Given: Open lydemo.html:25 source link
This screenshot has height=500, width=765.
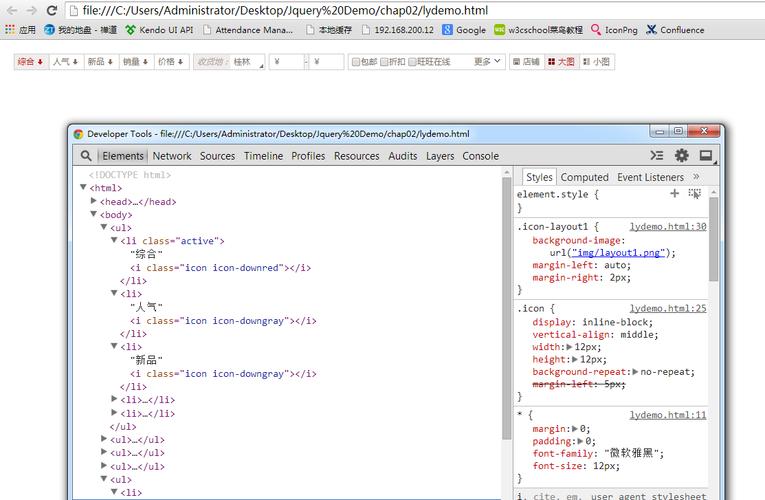Looking at the screenshot, I should pyautogui.click(x=668, y=308).
